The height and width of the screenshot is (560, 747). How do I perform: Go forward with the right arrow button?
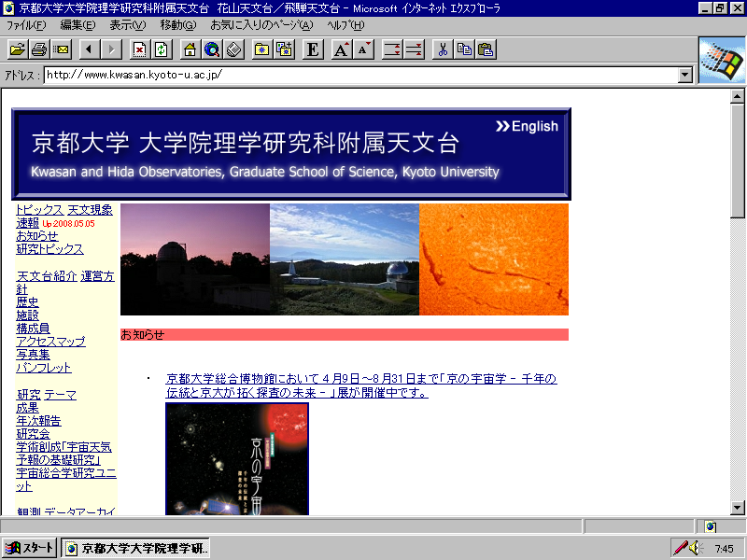pos(111,49)
